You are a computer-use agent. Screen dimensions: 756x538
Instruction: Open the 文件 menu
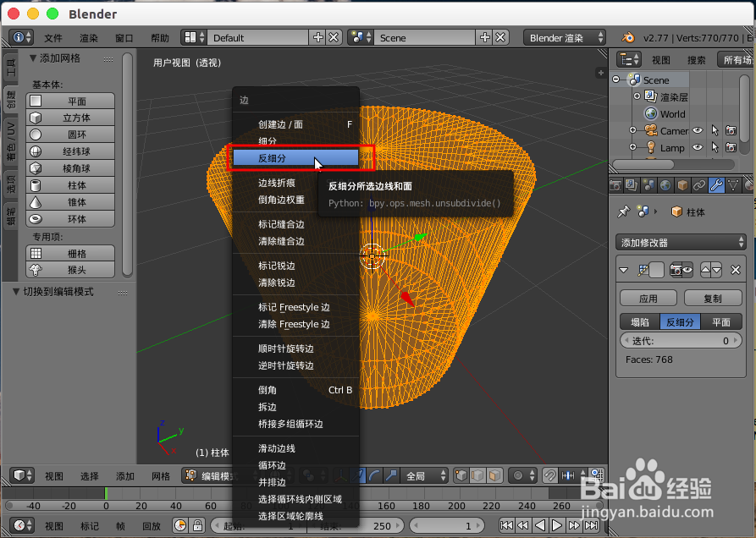[x=53, y=37]
